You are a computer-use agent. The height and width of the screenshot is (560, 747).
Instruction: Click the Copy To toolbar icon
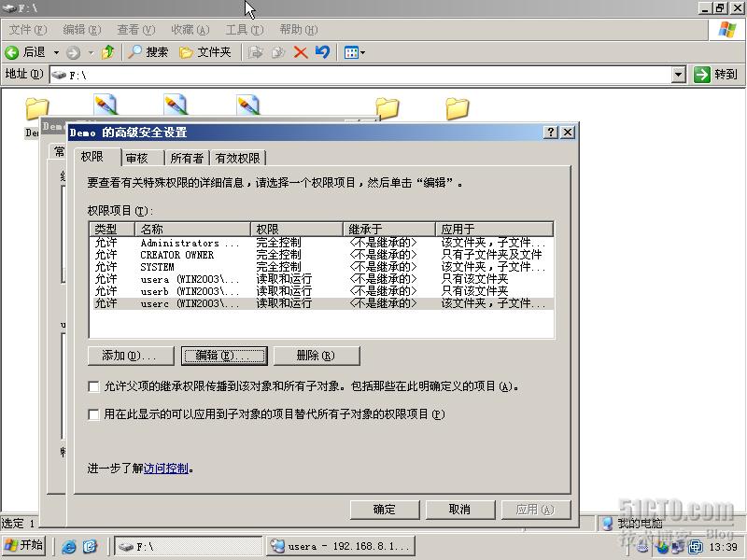[x=277, y=52]
